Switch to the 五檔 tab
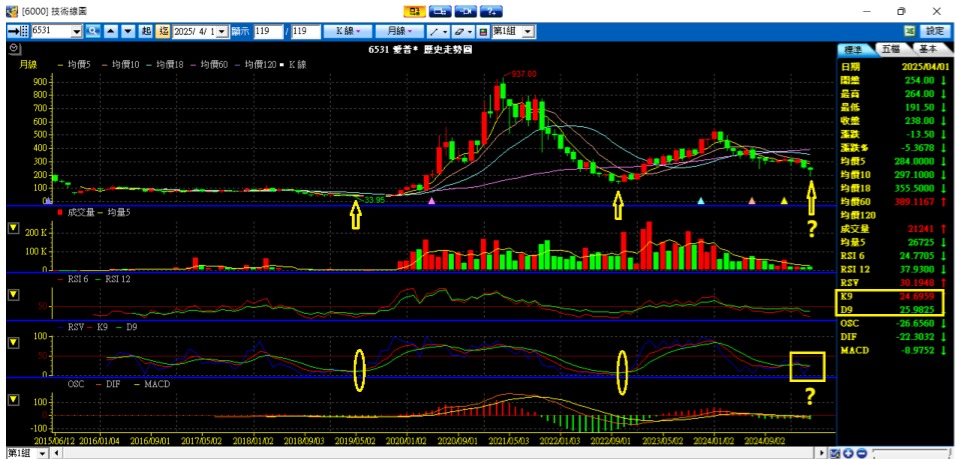Viewport: 957px width, 459px height. coord(889,48)
